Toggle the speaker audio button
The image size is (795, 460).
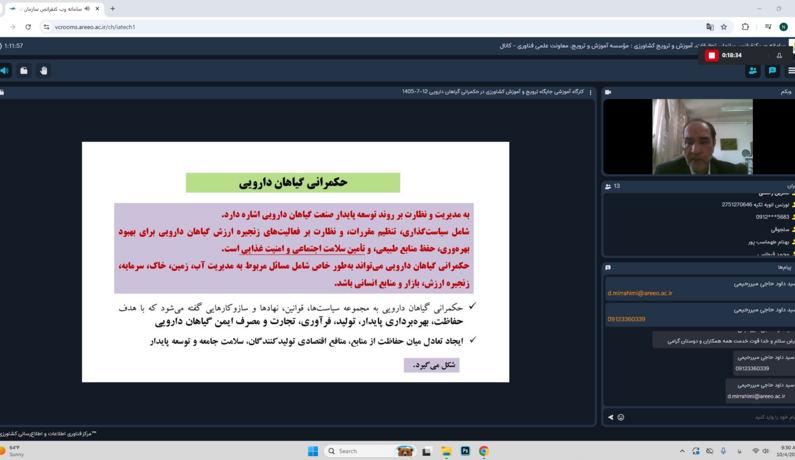point(4,71)
